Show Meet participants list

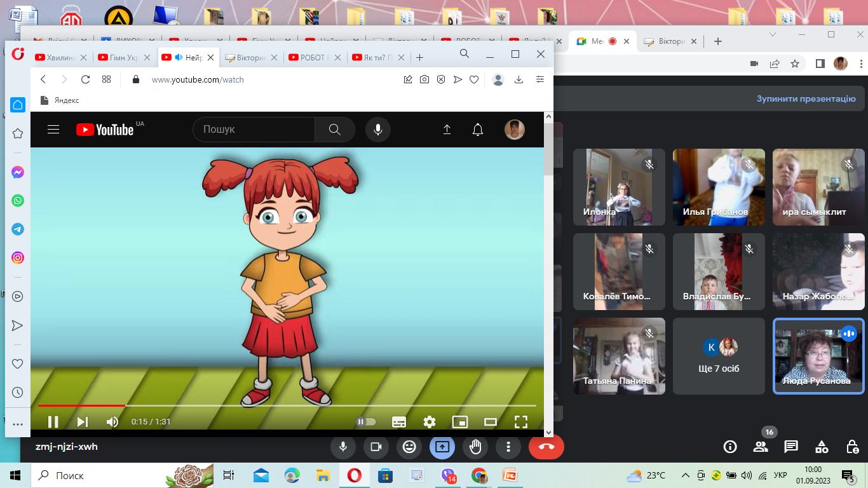[761, 447]
